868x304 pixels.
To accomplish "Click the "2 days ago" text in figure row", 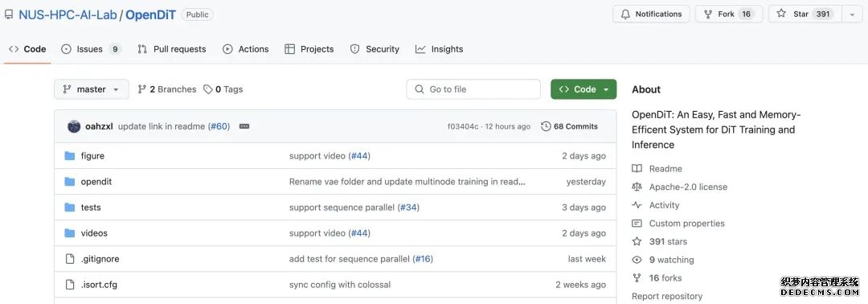I will pyautogui.click(x=584, y=156).
